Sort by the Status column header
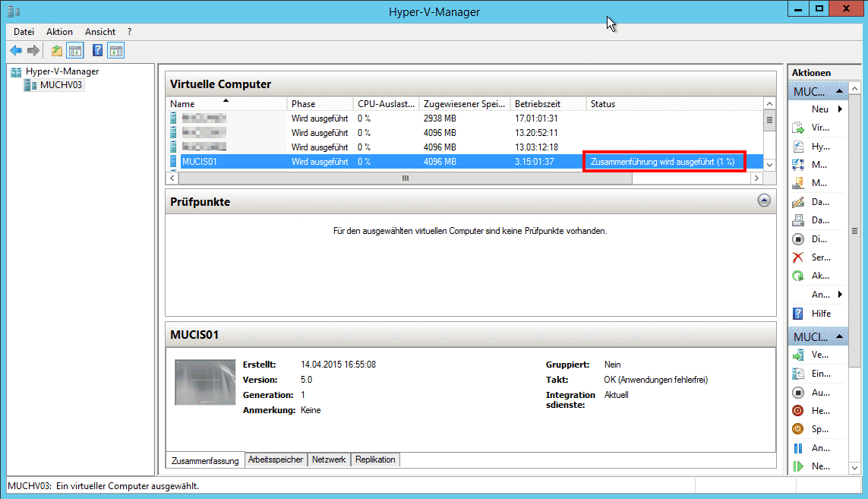Viewport: 868px width, 499px height. [x=674, y=104]
